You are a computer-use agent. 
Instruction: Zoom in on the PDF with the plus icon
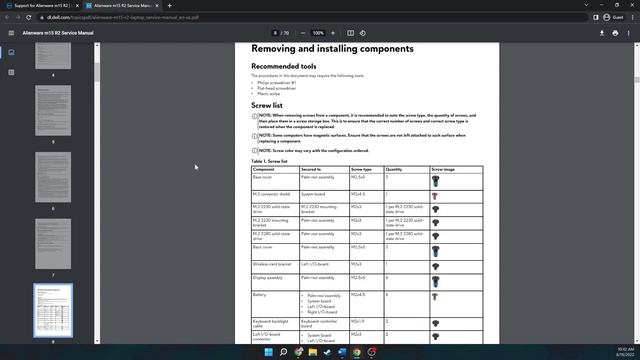pos(333,33)
